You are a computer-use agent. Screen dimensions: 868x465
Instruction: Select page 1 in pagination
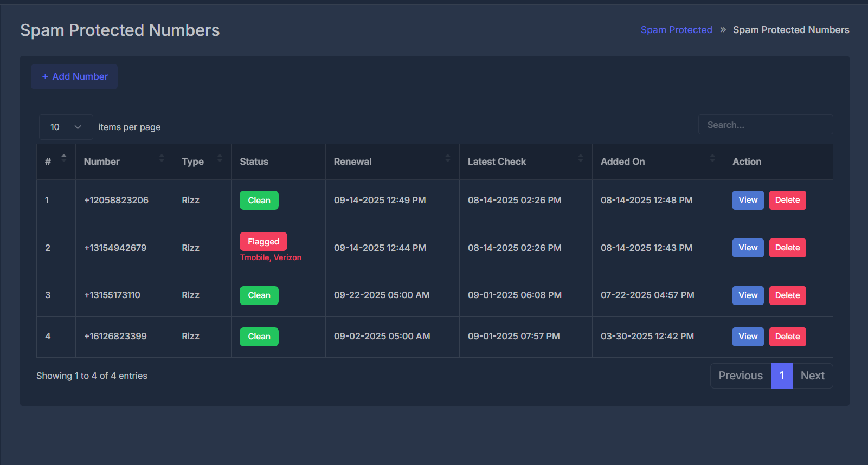tap(782, 376)
